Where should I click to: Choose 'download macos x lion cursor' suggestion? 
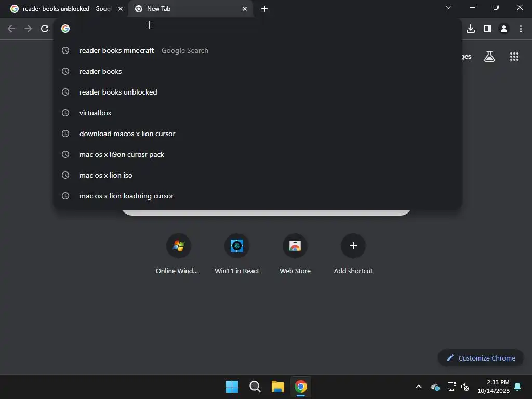pyautogui.click(x=258, y=134)
